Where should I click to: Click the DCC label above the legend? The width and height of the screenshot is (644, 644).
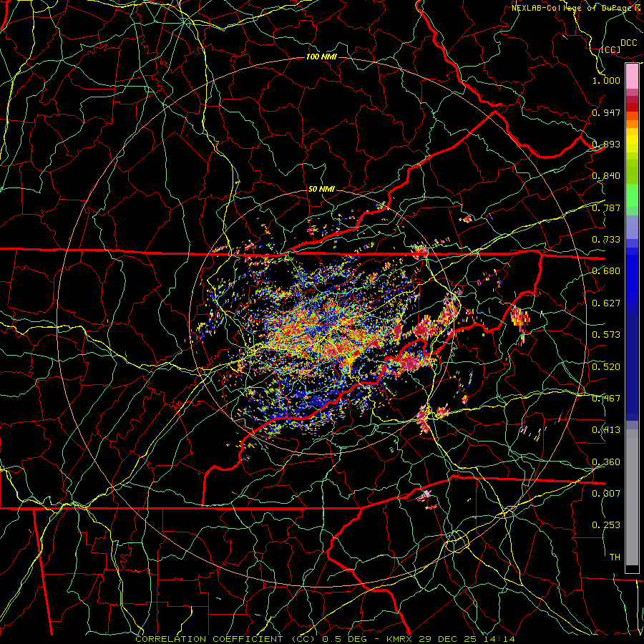tap(628, 43)
